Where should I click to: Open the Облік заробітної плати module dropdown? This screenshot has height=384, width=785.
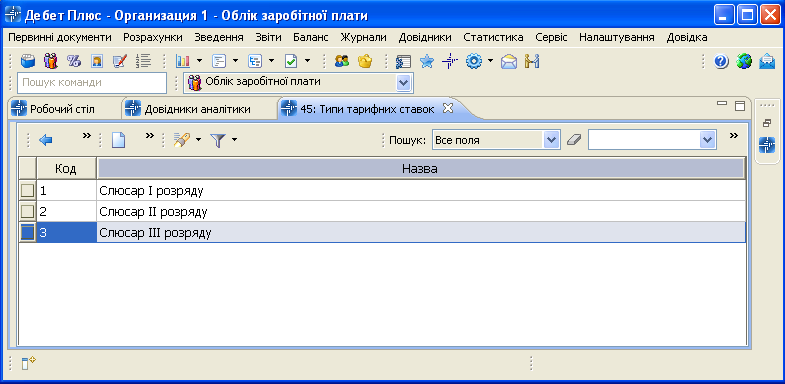[403, 83]
